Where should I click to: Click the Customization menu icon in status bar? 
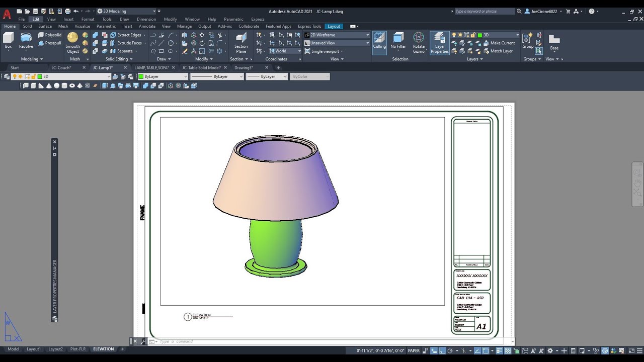click(640, 351)
